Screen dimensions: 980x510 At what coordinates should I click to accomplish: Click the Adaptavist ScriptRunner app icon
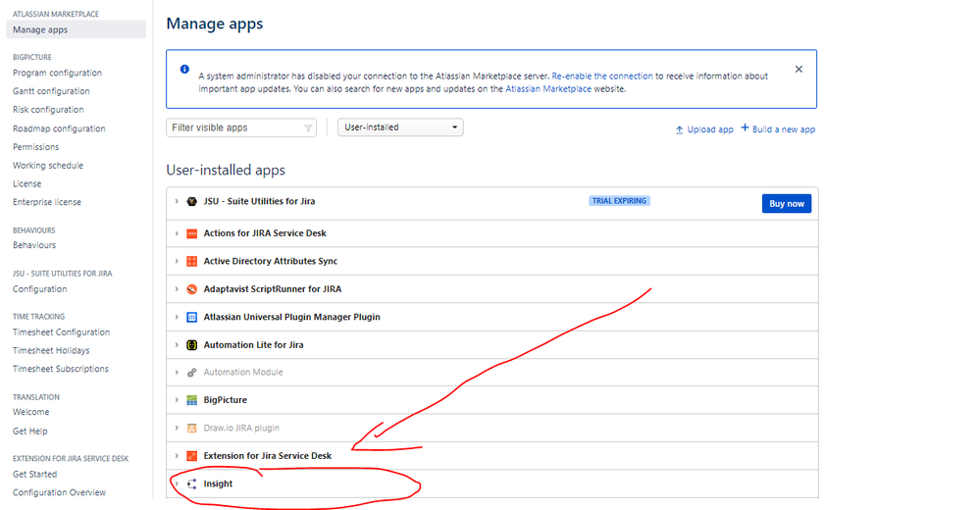pyautogui.click(x=192, y=289)
